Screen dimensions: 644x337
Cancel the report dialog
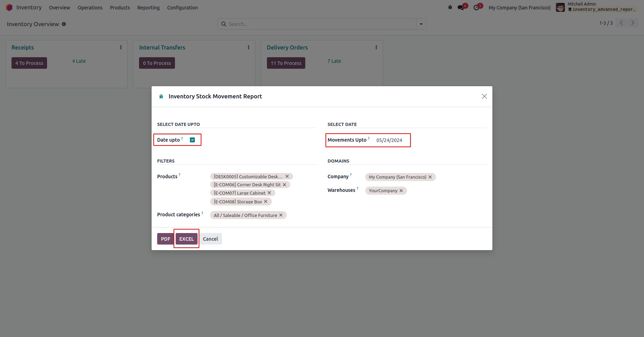[210, 239]
